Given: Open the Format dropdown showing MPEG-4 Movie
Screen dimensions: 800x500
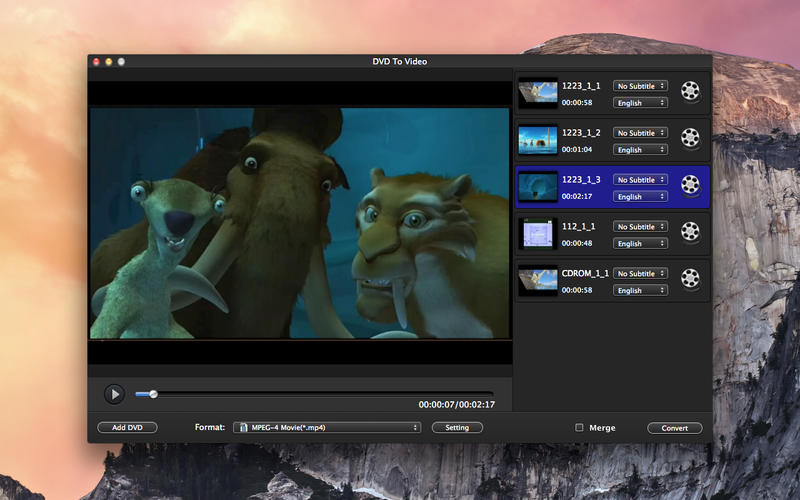Looking at the screenshot, I should (327, 428).
